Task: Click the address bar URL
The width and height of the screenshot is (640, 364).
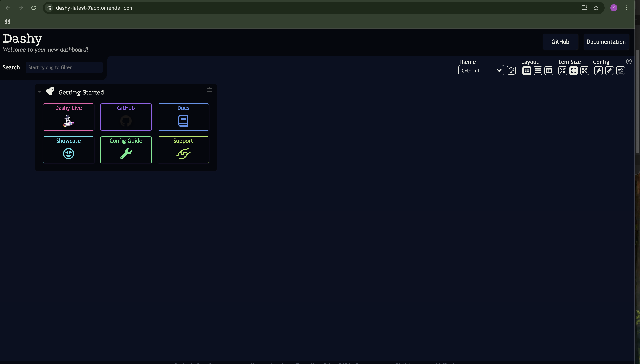Action: 95,8
